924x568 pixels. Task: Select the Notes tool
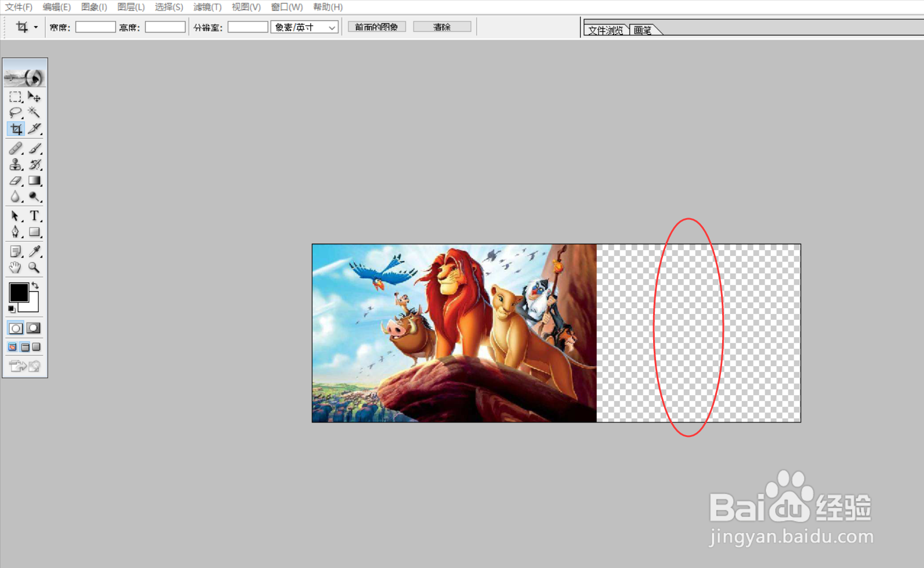(x=16, y=252)
